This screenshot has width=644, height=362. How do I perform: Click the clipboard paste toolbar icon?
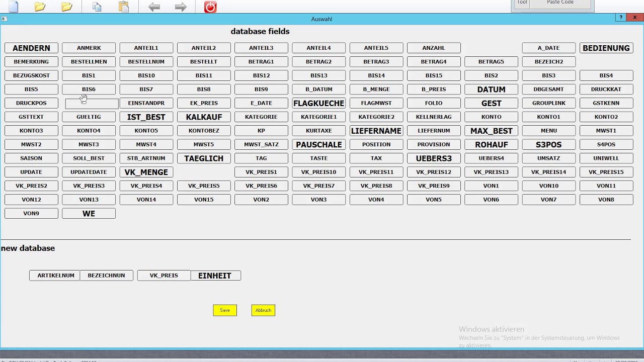pyautogui.click(x=124, y=7)
